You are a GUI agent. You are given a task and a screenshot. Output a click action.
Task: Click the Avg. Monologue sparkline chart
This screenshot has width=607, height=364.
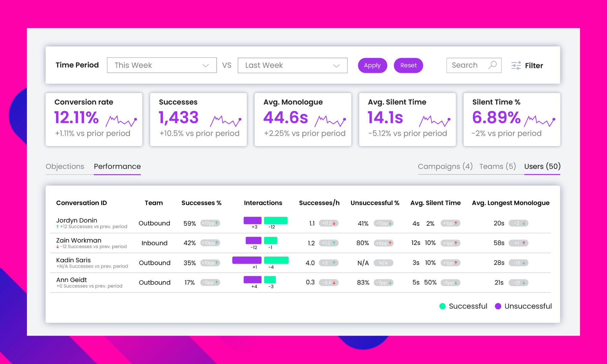pyautogui.click(x=330, y=121)
